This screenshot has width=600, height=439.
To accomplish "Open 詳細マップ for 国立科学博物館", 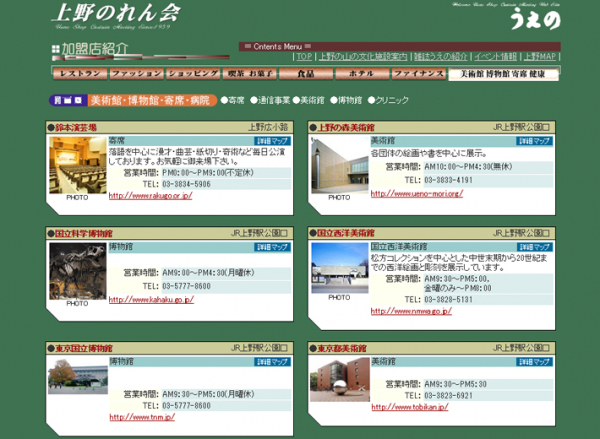I will click(x=272, y=247).
